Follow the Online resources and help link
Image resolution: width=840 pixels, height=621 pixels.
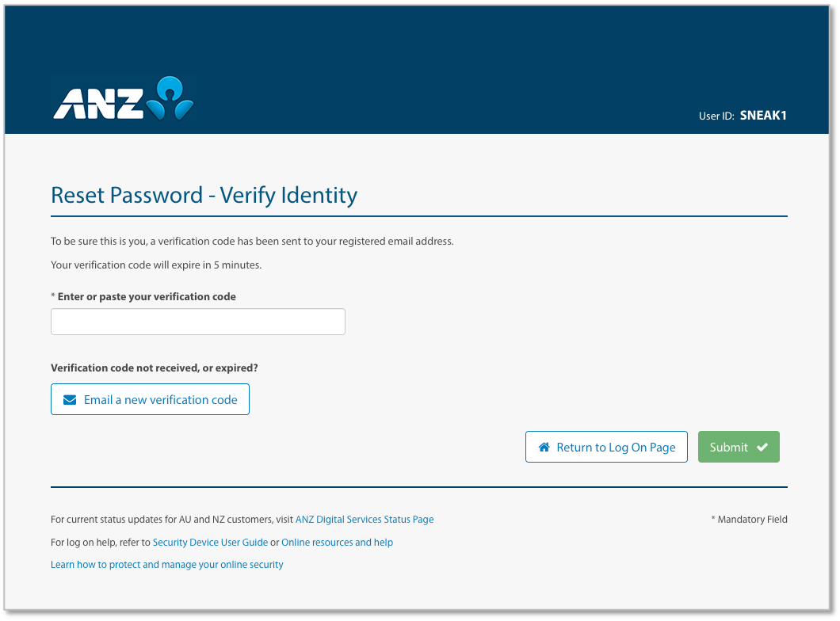pyautogui.click(x=337, y=543)
